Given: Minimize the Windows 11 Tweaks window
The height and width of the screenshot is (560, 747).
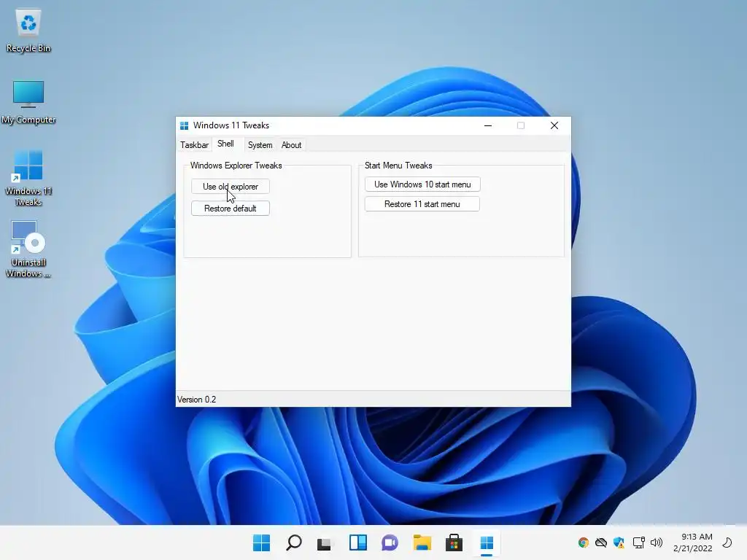Looking at the screenshot, I should pos(488,125).
